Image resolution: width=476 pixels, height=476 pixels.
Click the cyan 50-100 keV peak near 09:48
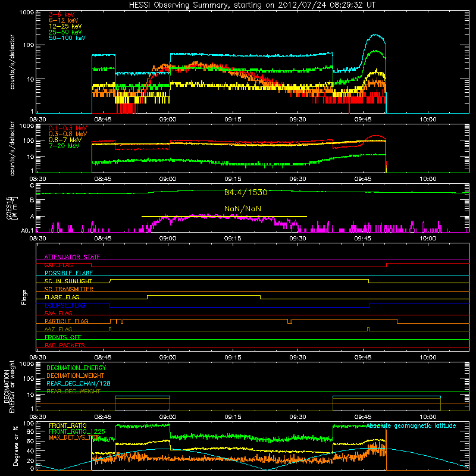click(375, 35)
